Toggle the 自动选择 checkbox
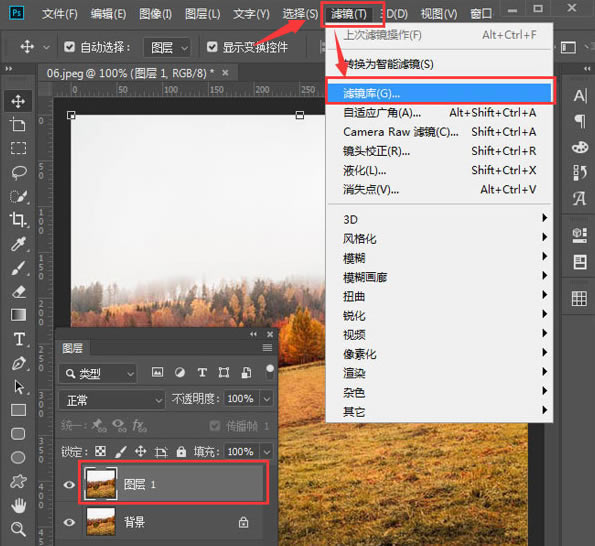Screen dimensions: 595x546 pos(69,47)
